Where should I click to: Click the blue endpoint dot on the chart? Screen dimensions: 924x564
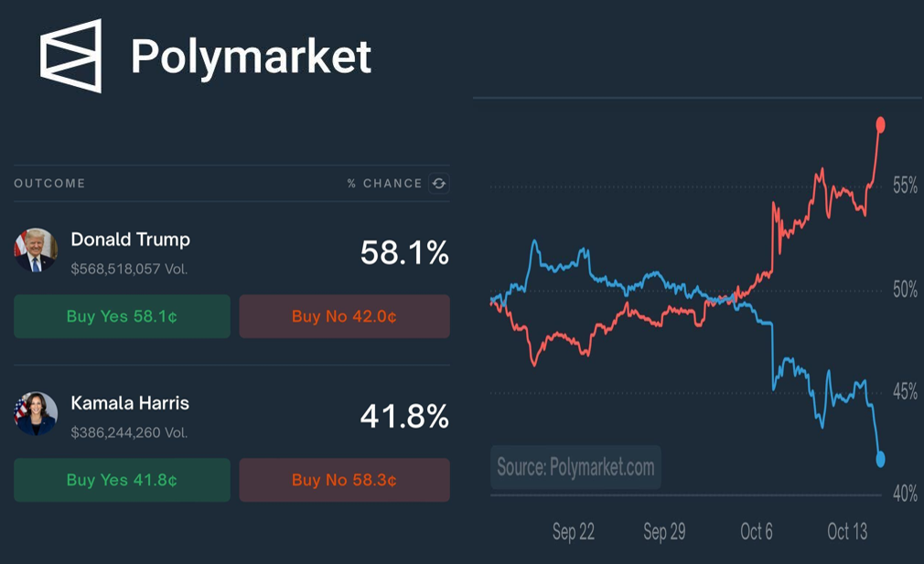point(880,459)
